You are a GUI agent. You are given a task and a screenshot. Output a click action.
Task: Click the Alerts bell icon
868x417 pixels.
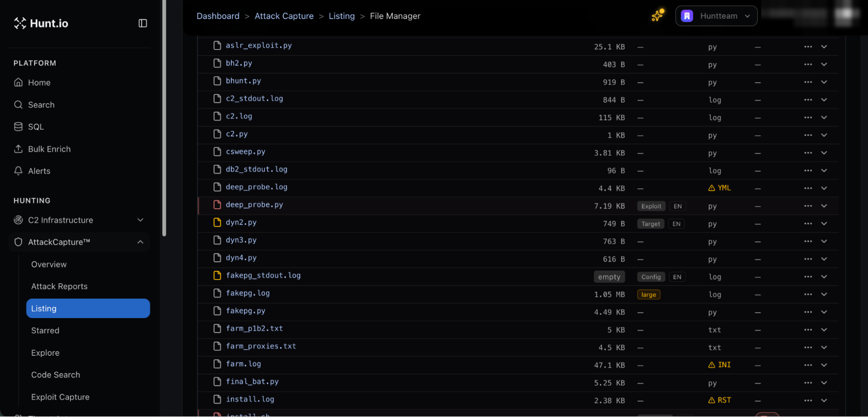pyautogui.click(x=18, y=171)
